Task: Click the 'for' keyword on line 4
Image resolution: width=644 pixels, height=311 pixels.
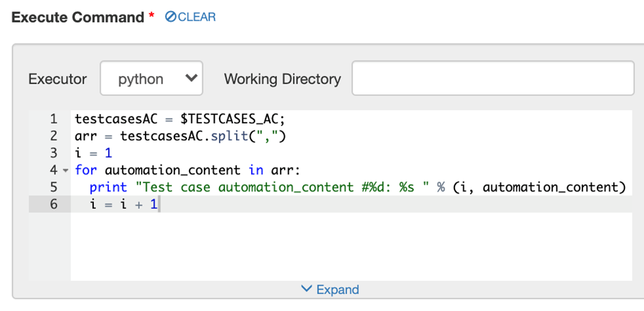Action: tap(86, 170)
